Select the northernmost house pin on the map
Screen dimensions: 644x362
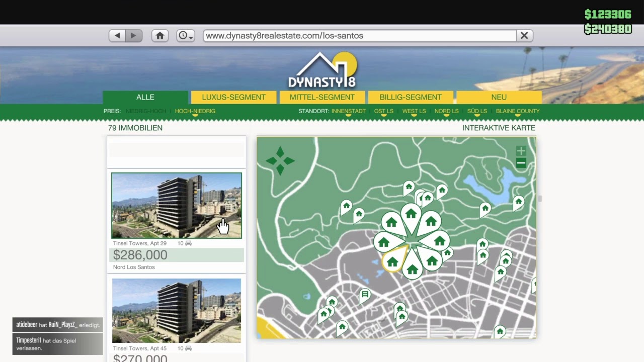click(409, 188)
